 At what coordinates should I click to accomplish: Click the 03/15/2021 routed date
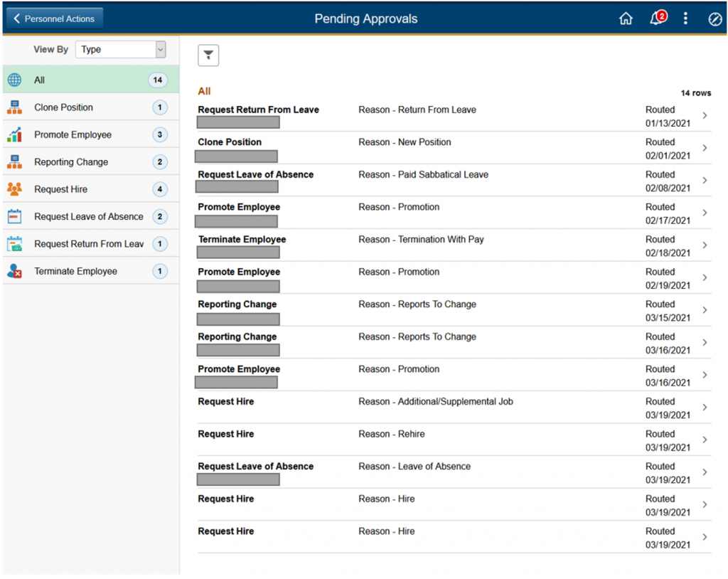pos(668,318)
